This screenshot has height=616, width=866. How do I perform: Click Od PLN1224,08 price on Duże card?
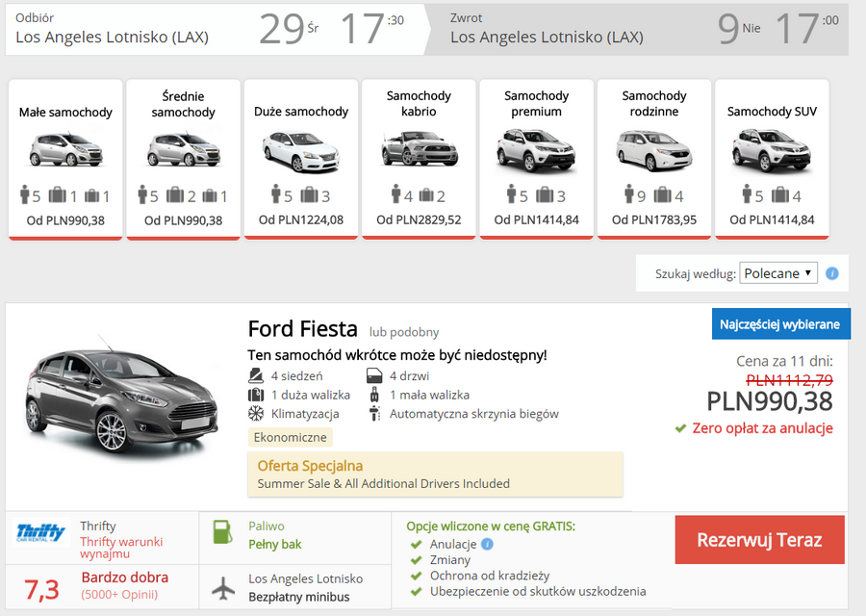click(301, 219)
